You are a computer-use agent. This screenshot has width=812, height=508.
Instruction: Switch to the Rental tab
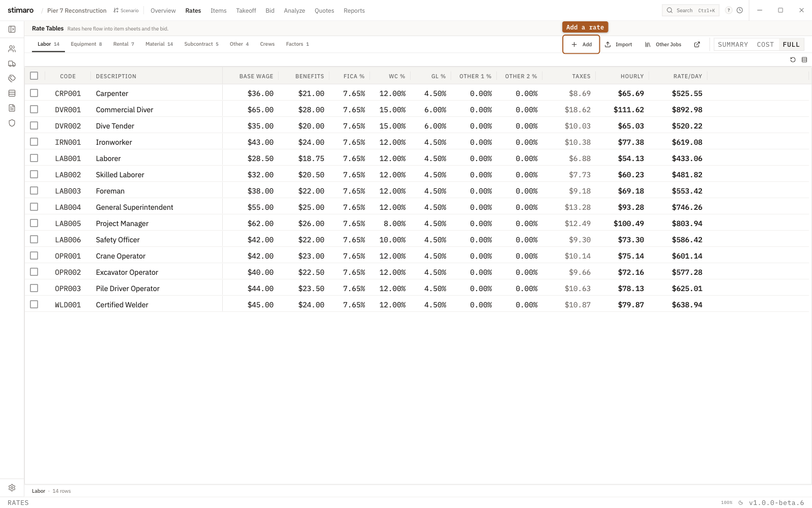tap(124, 44)
